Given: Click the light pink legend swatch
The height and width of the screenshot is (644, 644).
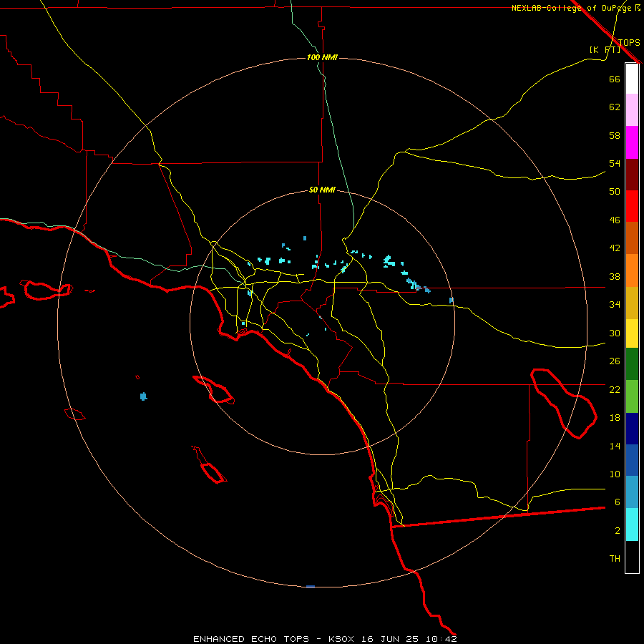Looking at the screenshot, I should point(632,109).
